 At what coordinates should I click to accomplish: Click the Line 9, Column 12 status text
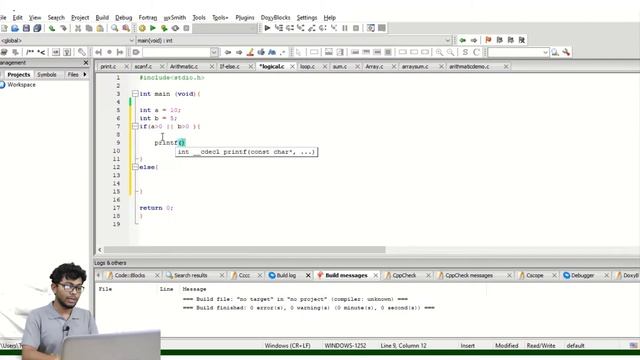tap(403, 345)
